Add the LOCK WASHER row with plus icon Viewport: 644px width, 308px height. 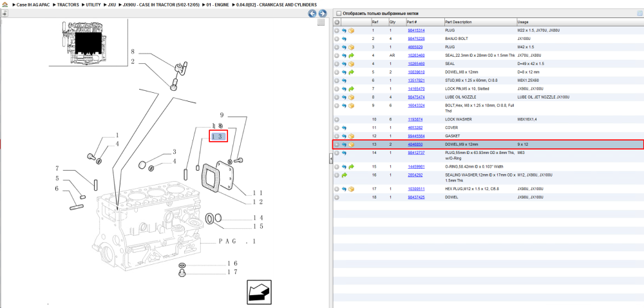(337, 119)
